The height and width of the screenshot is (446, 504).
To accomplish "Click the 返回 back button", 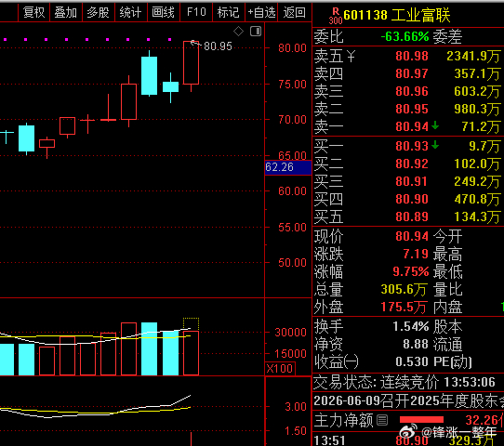I will 295,12.
